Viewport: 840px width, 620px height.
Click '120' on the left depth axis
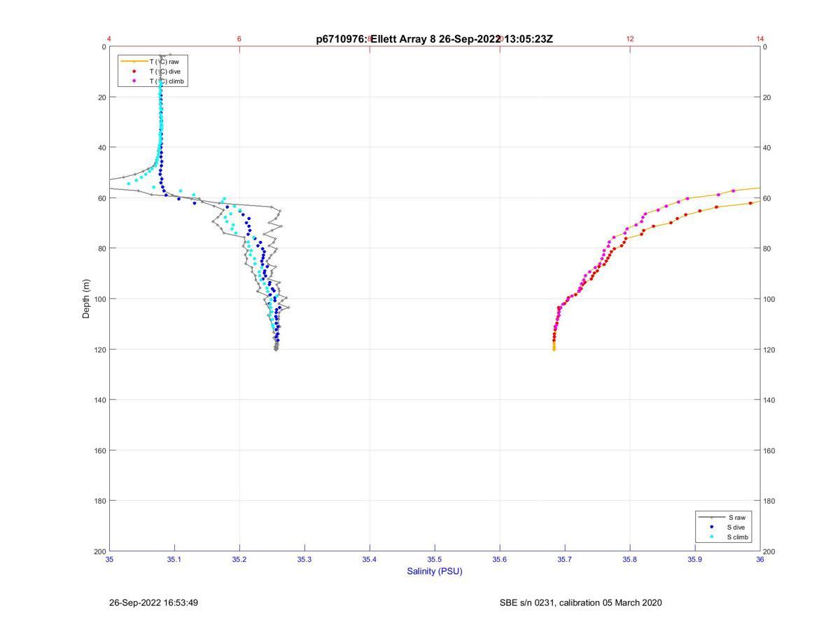tap(99, 350)
